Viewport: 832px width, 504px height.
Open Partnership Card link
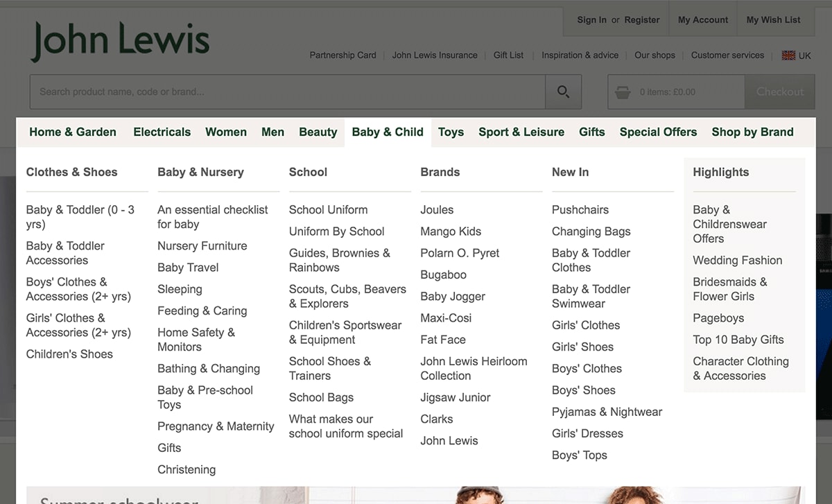click(343, 55)
